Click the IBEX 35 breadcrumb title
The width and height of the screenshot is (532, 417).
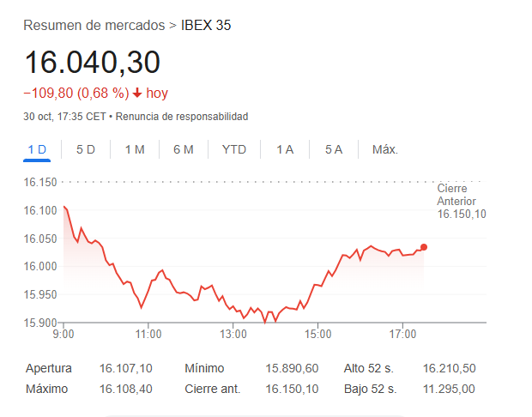(x=206, y=25)
